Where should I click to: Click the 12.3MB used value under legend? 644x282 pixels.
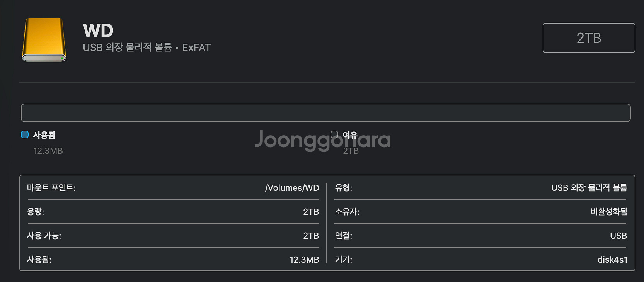click(48, 151)
